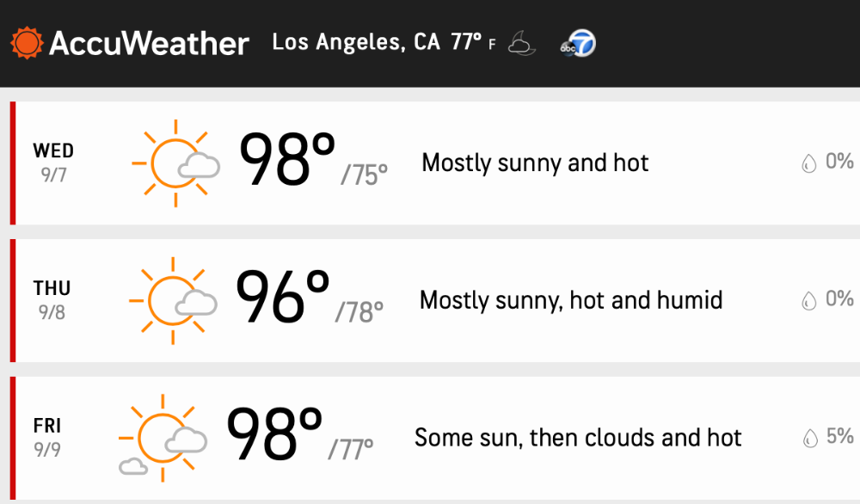
Task: Select the Los Angeles, CA location
Action: [356, 42]
